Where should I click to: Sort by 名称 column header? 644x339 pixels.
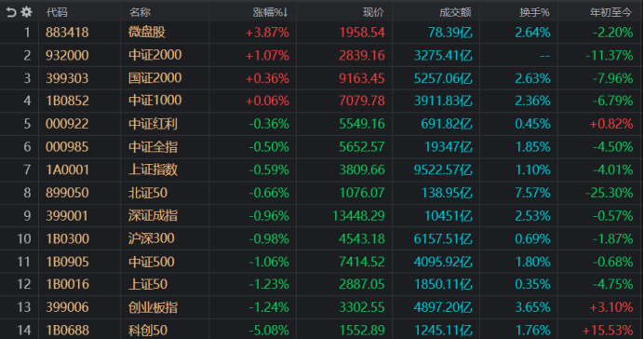pos(140,12)
